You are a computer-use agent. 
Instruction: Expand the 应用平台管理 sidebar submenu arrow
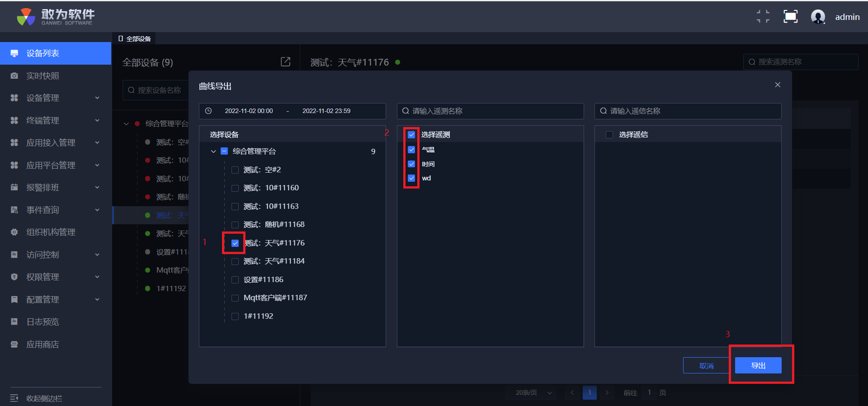click(x=97, y=165)
